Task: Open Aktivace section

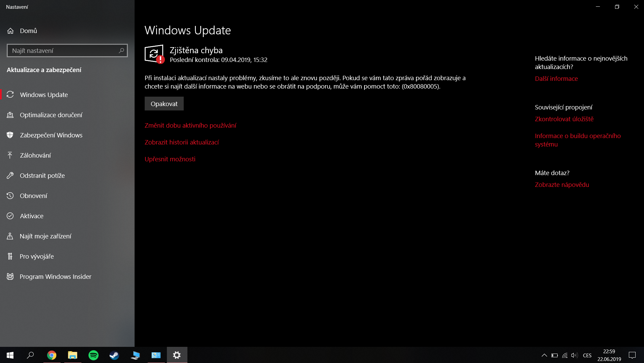Action: [67, 216]
